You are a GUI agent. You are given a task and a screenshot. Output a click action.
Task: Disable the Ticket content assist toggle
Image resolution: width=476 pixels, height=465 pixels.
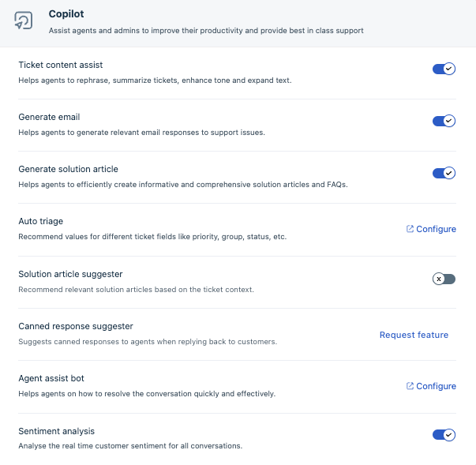444,69
